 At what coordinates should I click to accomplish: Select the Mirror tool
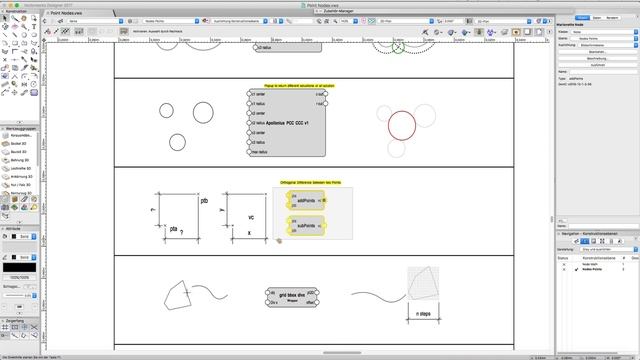pyautogui.click(x=24, y=84)
